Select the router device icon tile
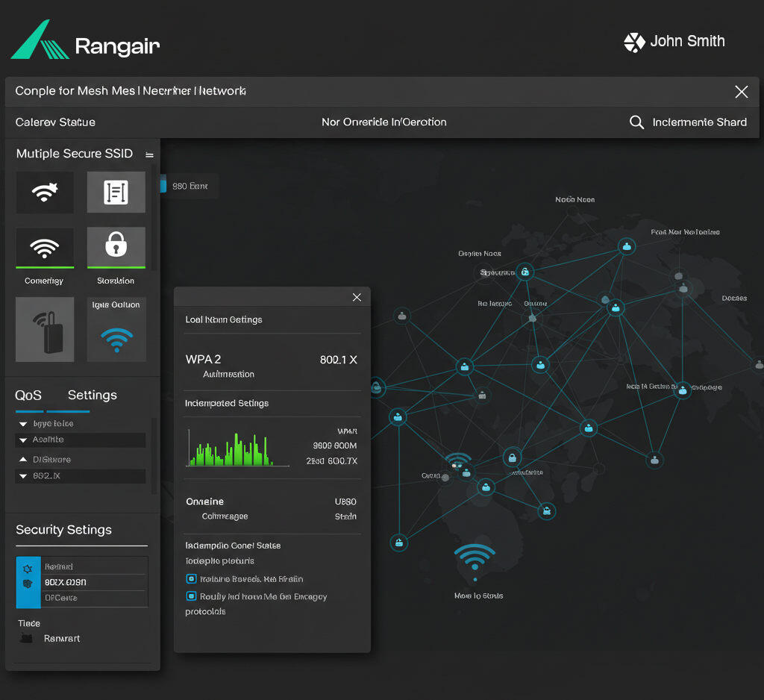The image size is (764, 700). [45, 329]
